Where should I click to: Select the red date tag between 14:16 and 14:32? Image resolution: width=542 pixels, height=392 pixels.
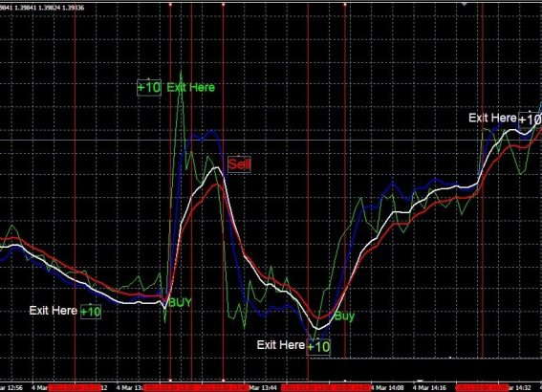pyautogui.click(x=482, y=387)
